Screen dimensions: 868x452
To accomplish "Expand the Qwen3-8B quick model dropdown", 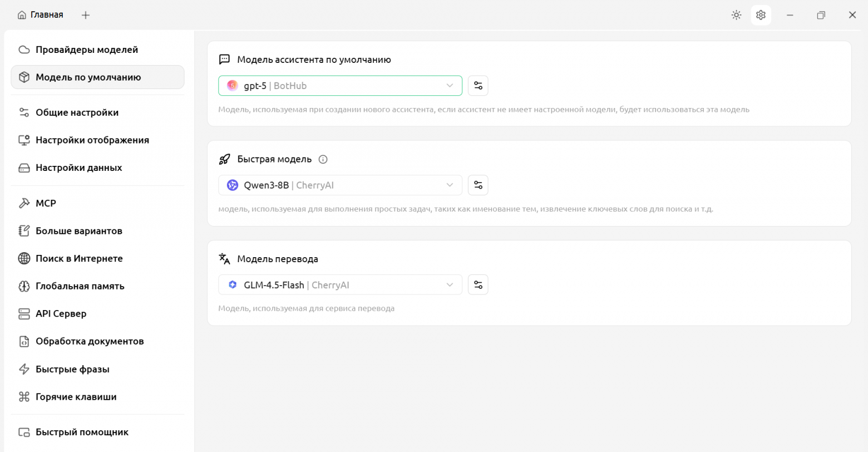I will click(340, 185).
